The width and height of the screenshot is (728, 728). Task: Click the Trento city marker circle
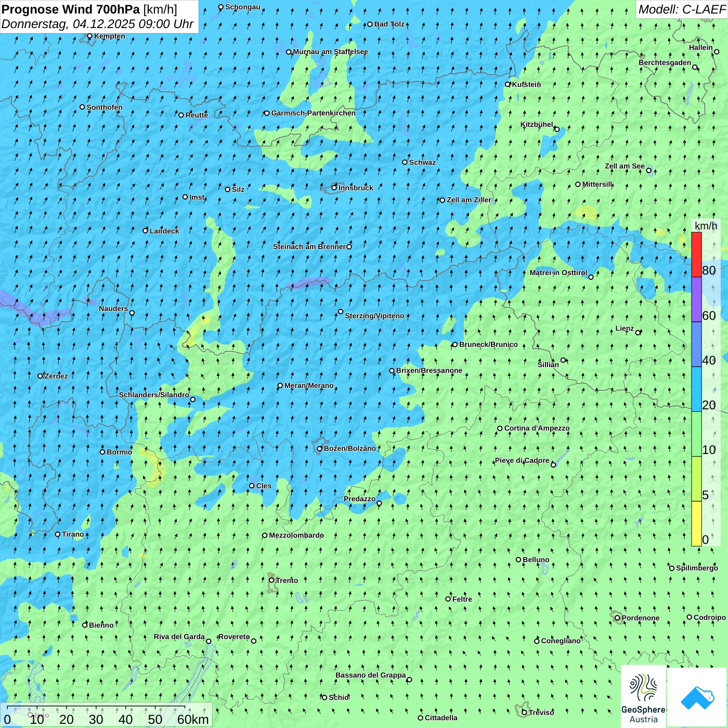point(271,580)
